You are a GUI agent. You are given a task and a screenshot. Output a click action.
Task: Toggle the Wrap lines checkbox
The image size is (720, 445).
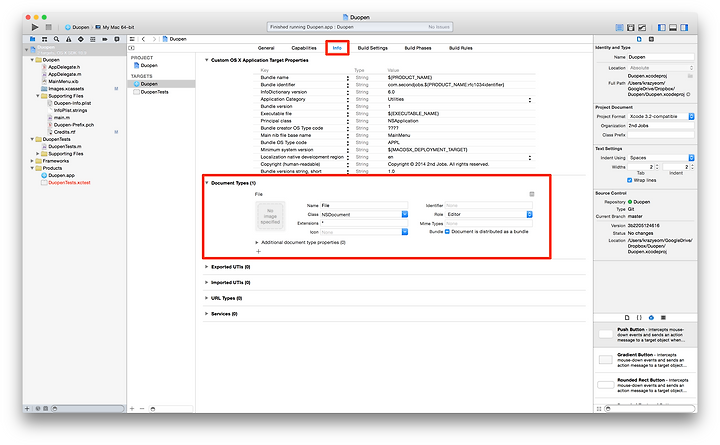pyautogui.click(x=630, y=180)
